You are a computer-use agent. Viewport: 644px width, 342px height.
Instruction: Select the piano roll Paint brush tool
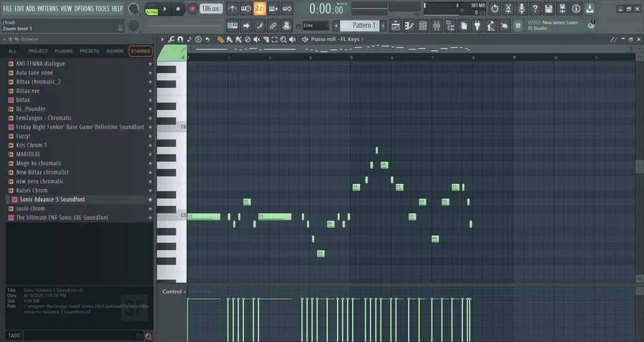click(230, 39)
